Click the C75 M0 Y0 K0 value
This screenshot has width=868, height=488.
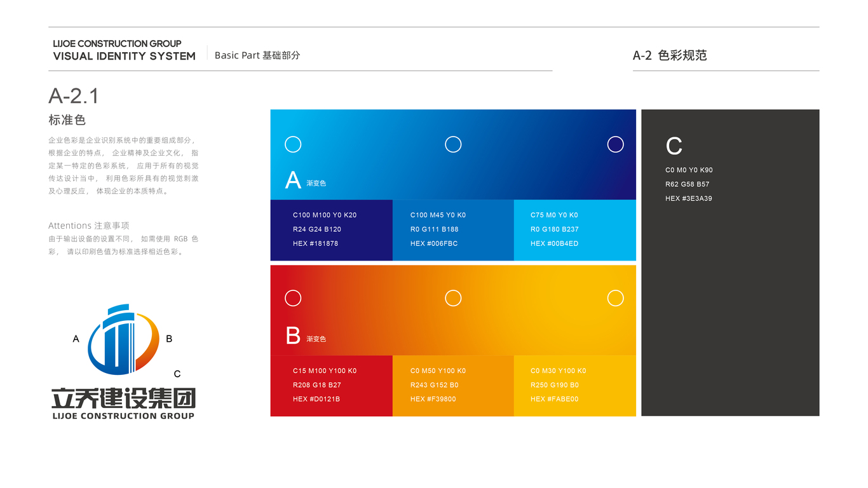[x=554, y=215]
